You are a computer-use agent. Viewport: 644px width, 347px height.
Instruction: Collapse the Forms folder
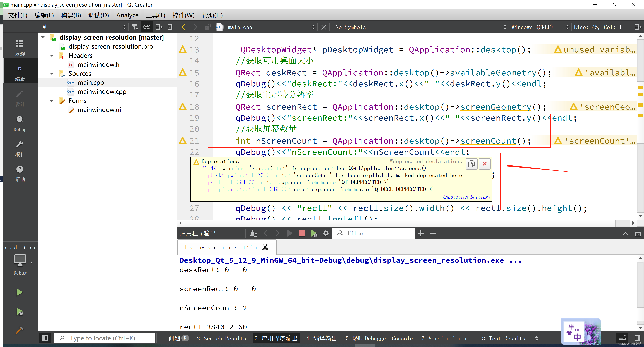click(52, 101)
